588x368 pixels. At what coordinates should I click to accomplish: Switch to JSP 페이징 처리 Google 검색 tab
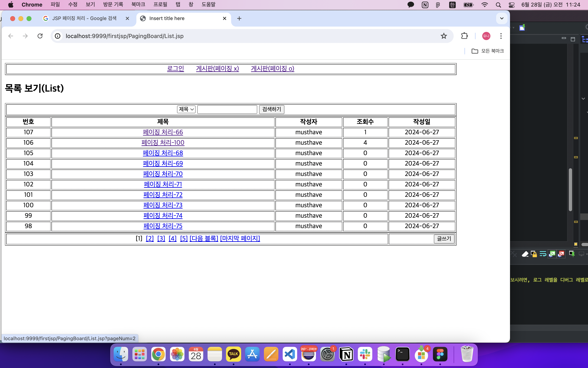point(84,18)
